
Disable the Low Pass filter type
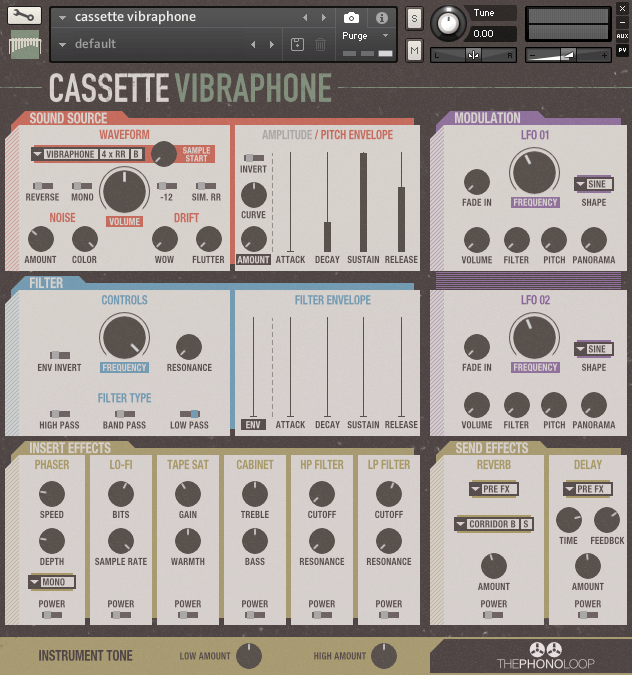click(x=189, y=414)
